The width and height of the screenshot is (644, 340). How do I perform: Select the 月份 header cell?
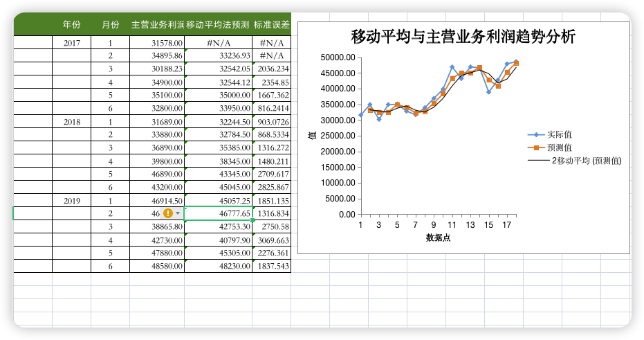(x=111, y=25)
